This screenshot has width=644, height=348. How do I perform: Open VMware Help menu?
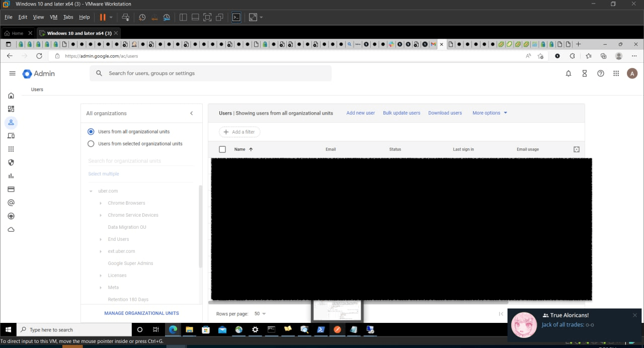pos(84,17)
